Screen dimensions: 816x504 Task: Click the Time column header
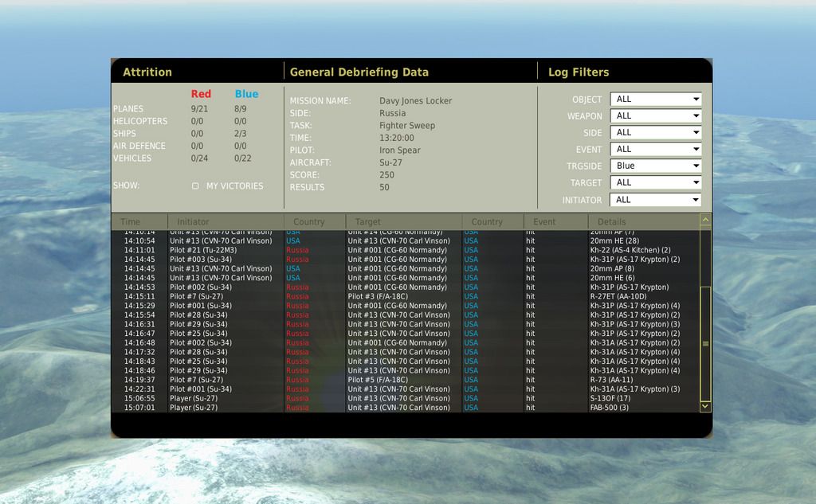coord(131,222)
